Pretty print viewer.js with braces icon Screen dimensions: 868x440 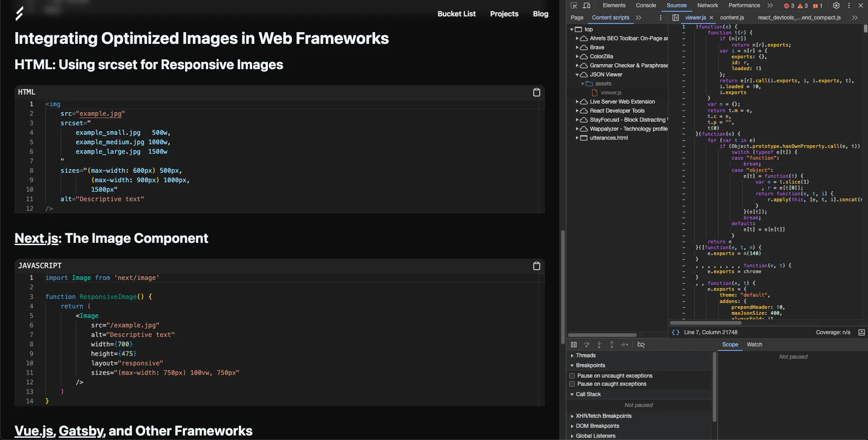676,332
